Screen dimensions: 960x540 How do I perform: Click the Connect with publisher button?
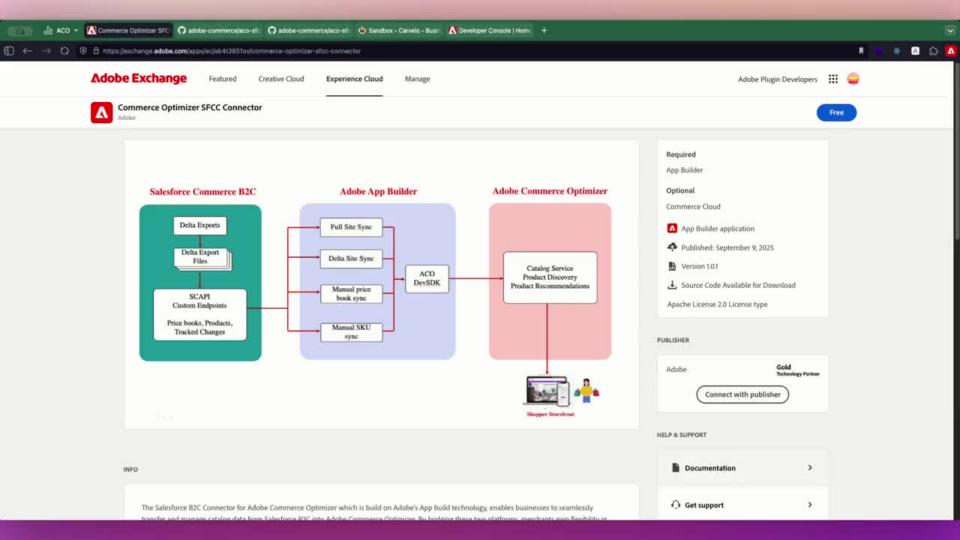coord(742,394)
